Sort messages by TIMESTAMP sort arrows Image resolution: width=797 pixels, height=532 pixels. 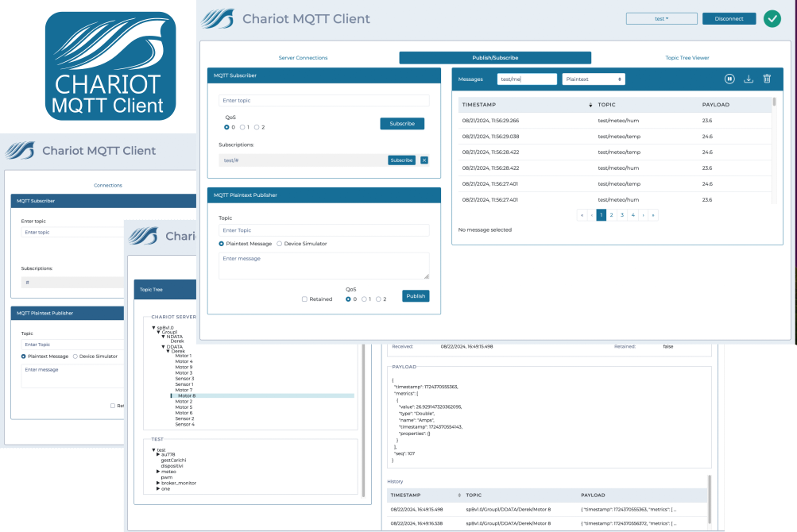click(590, 105)
